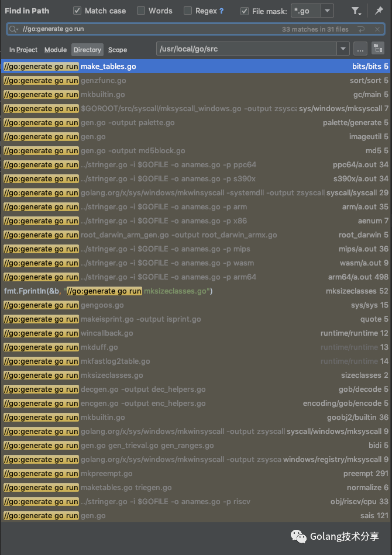Open the sys/windows/mksyscall result row
The image size is (392, 555).
195,109
